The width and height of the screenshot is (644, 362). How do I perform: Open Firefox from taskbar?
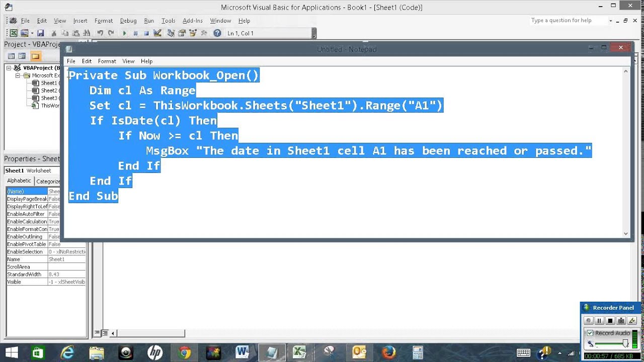pos(388,352)
